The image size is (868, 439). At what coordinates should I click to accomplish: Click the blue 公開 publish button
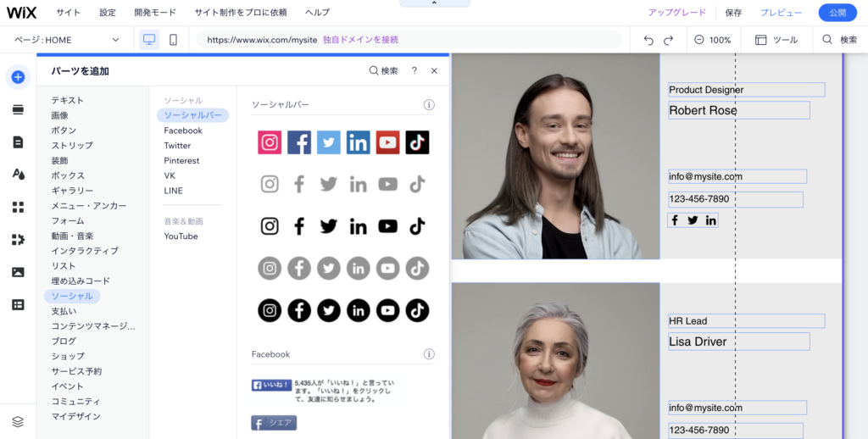tap(837, 13)
